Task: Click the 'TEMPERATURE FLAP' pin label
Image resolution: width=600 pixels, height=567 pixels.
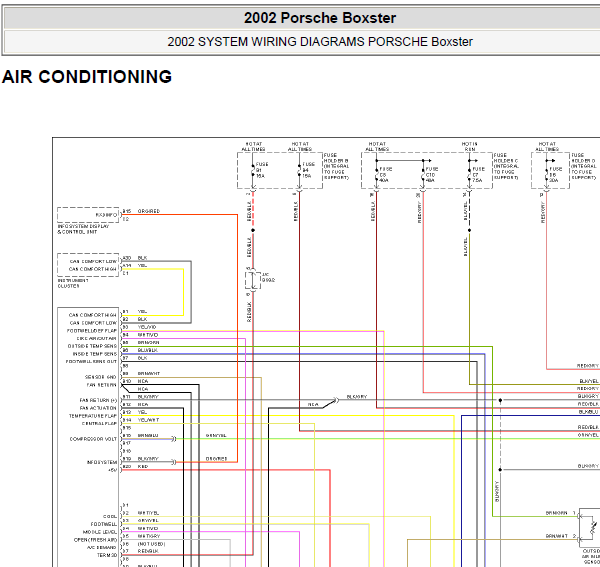Action: click(x=93, y=416)
